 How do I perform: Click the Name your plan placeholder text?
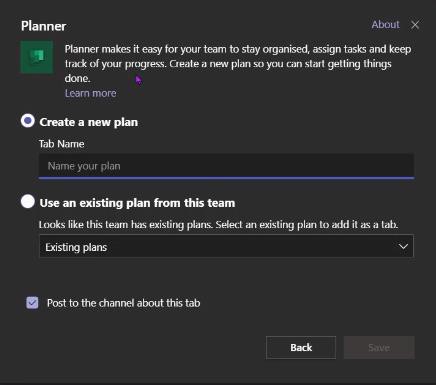(x=84, y=166)
